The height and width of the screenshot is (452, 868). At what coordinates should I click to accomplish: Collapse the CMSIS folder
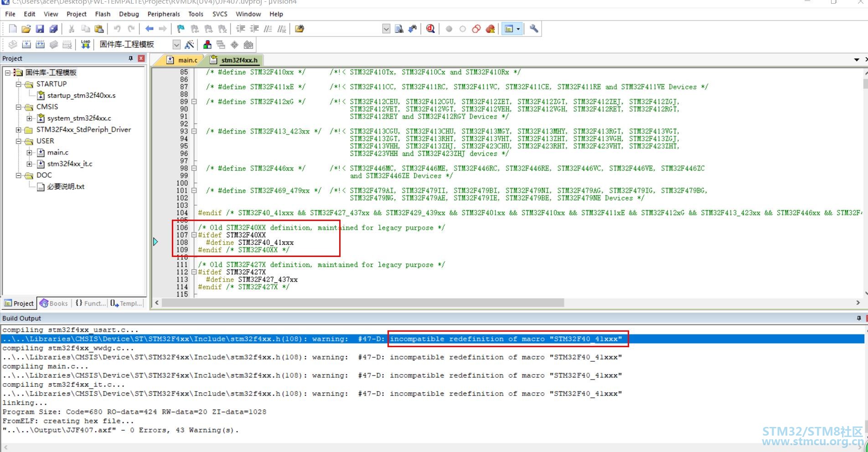19,107
